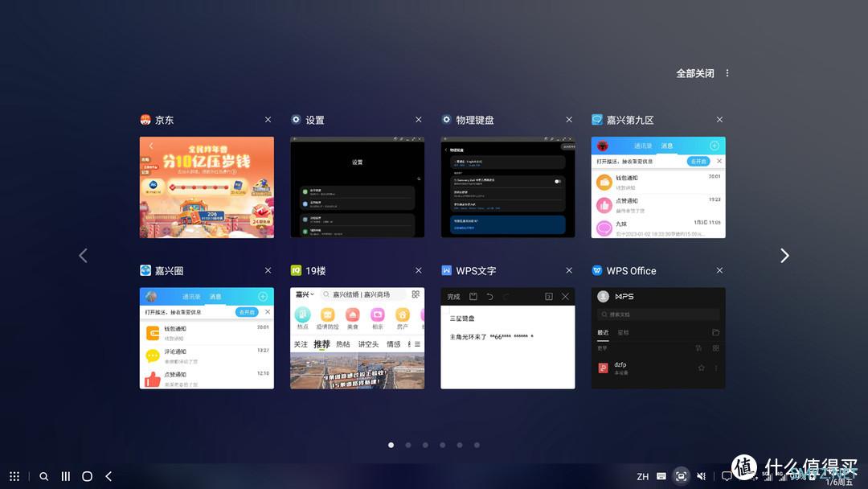Open the 嘉兴第九区 app thumbnail
Image resolution: width=868 pixels, height=489 pixels.
point(658,187)
